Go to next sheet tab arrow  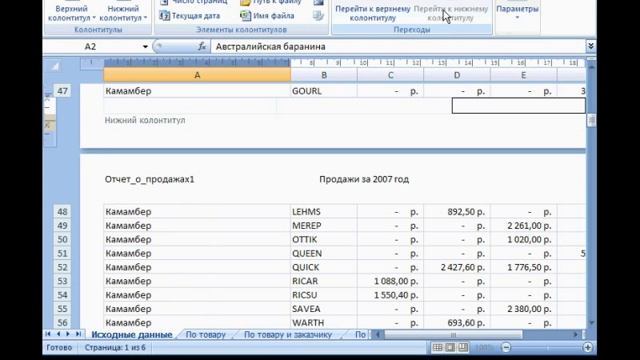pyautogui.click(x=68, y=334)
